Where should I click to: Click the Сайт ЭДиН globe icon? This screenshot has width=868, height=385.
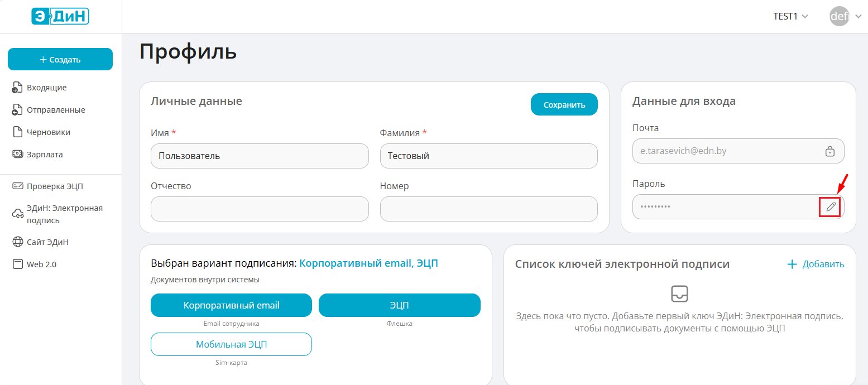point(17,242)
